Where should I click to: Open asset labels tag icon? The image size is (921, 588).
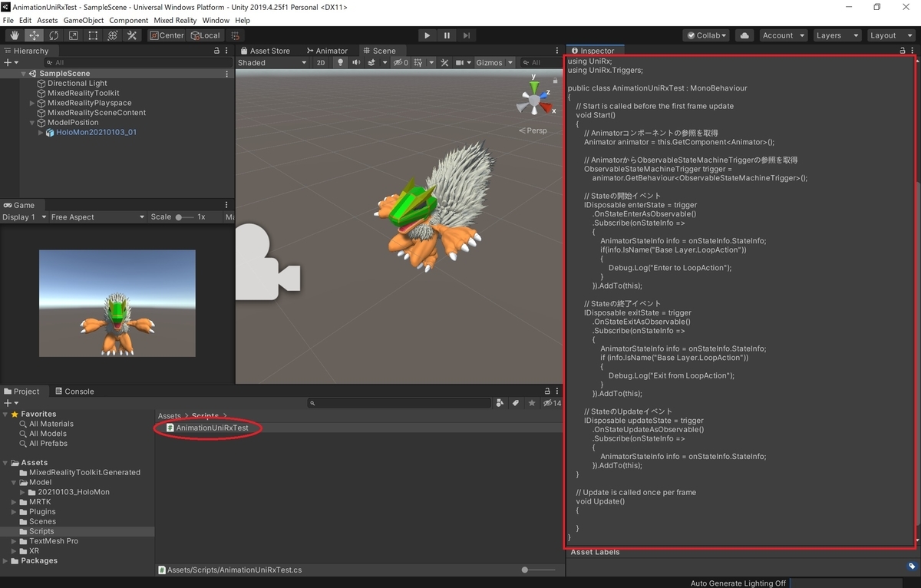(x=912, y=567)
